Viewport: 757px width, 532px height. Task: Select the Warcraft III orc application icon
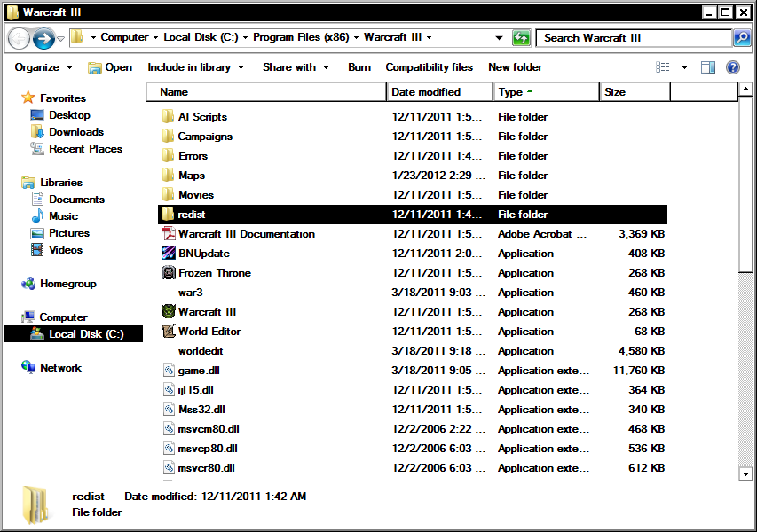point(168,311)
